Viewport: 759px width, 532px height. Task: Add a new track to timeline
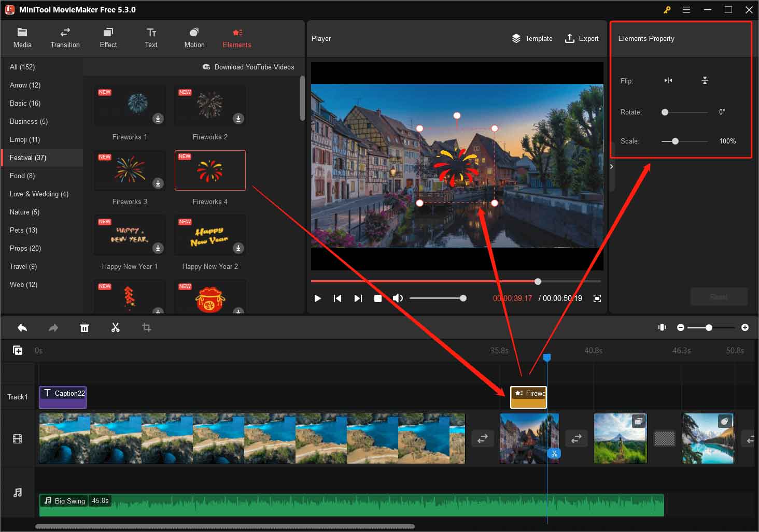coord(18,350)
